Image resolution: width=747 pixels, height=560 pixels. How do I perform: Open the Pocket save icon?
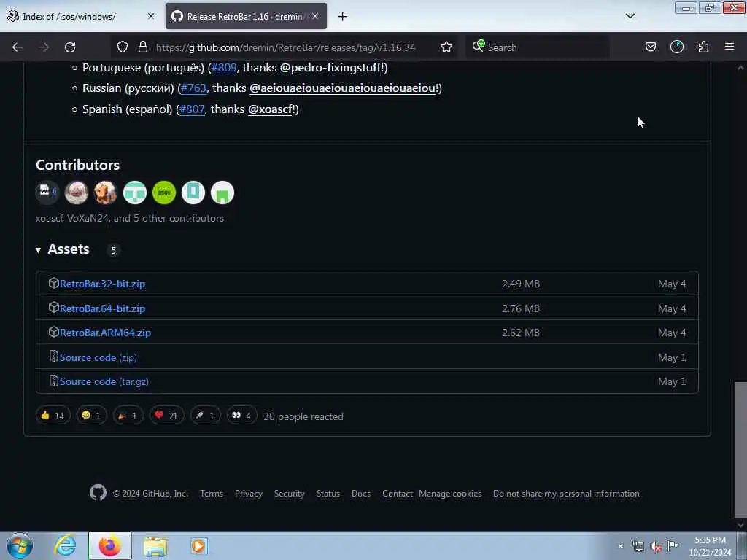click(650, 47)
